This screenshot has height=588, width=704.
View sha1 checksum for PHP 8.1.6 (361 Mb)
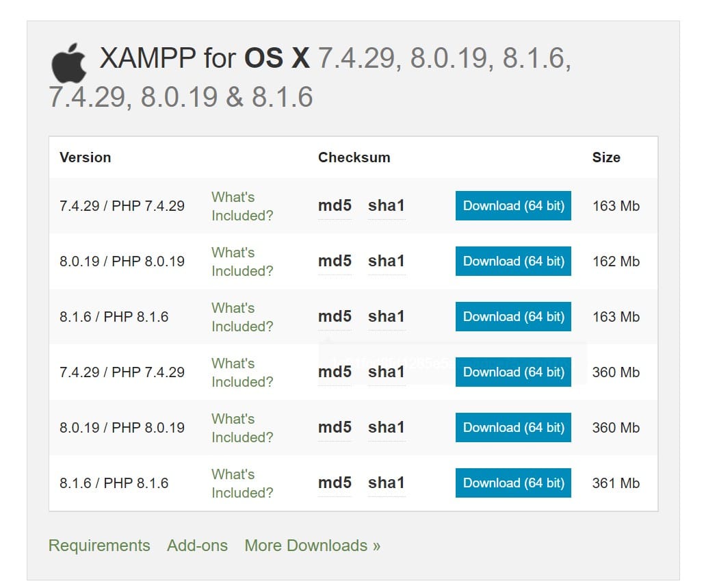(386, 483)
